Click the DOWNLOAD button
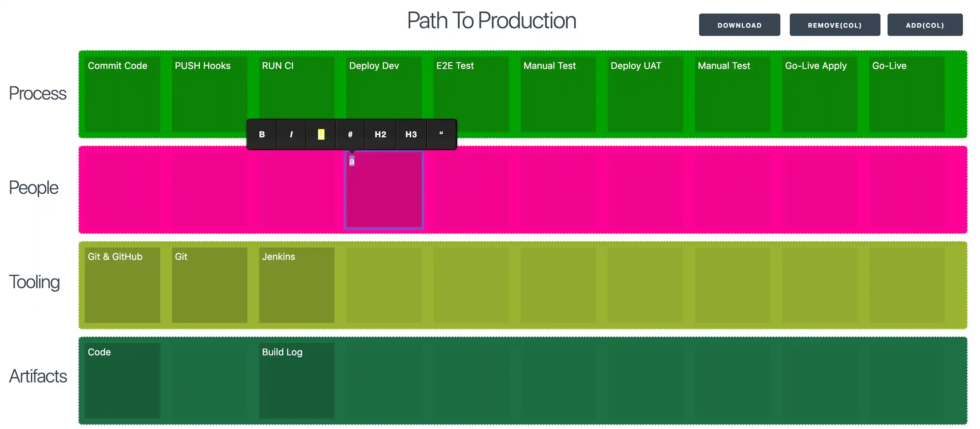The image size is (980, 429). 739,25
